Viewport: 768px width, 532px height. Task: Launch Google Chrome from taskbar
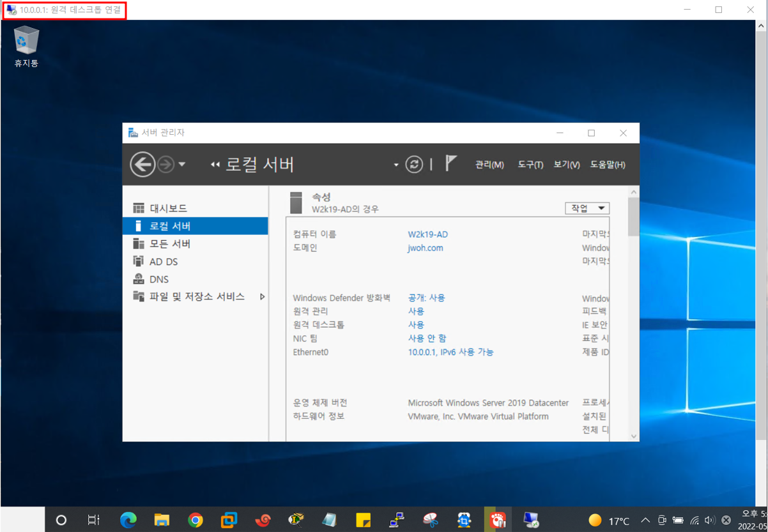196,520
